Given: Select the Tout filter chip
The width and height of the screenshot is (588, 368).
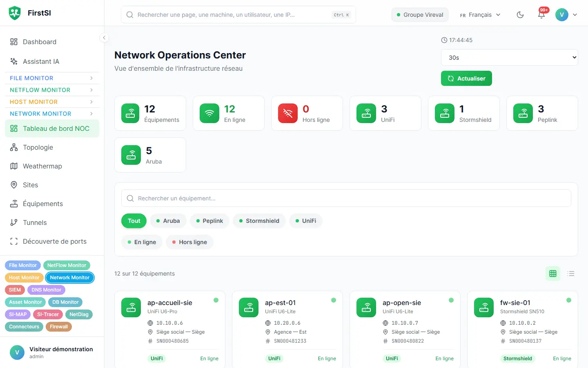Looking at the screenshot, I should (x=134, y=221).
